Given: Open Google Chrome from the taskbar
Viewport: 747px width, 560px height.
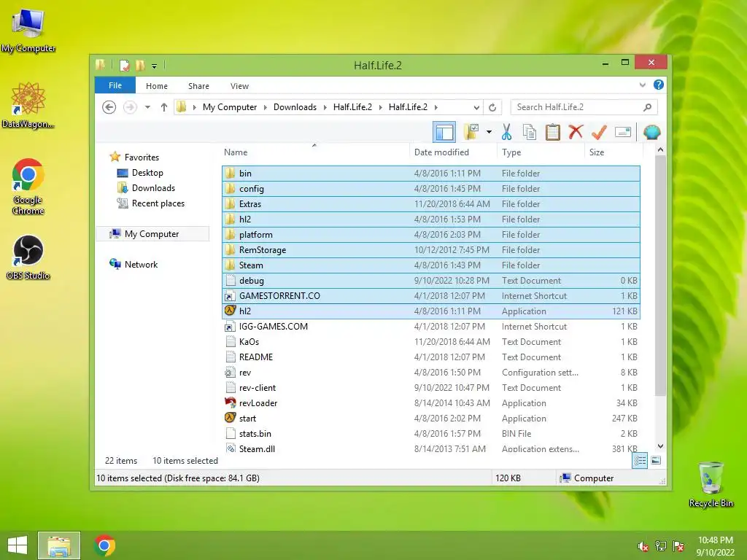Looking at the screenshot, I should [104, 545].
